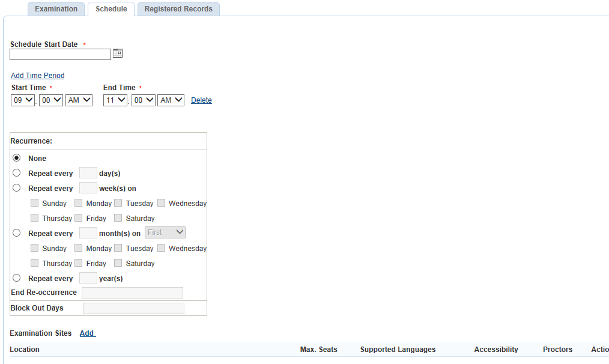This screenshot has width=609, height=364.
Task: Delete the time period row
Action: pos(201,100)
